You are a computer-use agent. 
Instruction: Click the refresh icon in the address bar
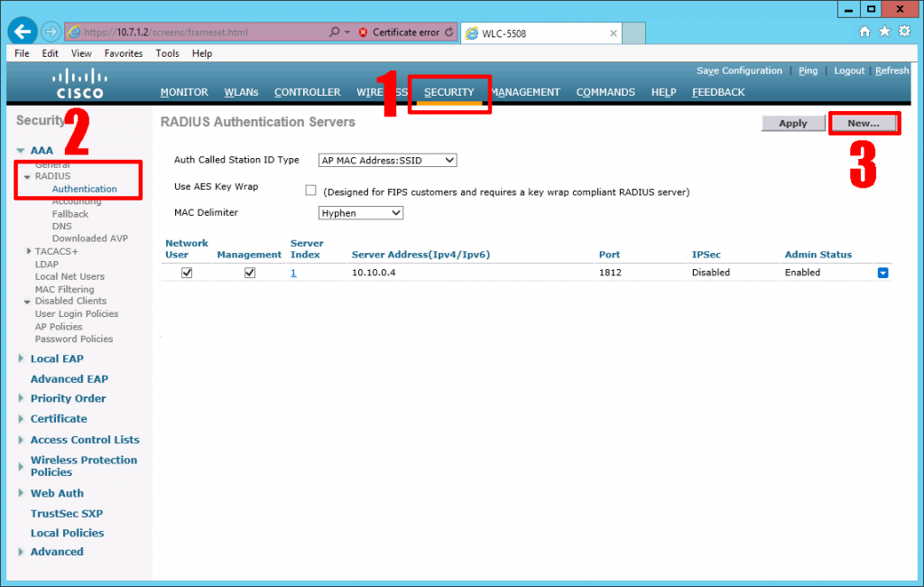(451, 31)
